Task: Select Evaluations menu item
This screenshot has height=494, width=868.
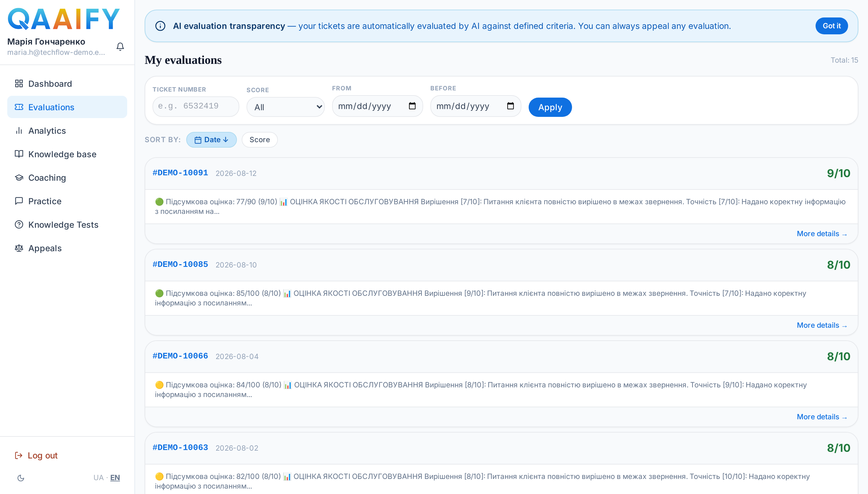Action: 67,107
